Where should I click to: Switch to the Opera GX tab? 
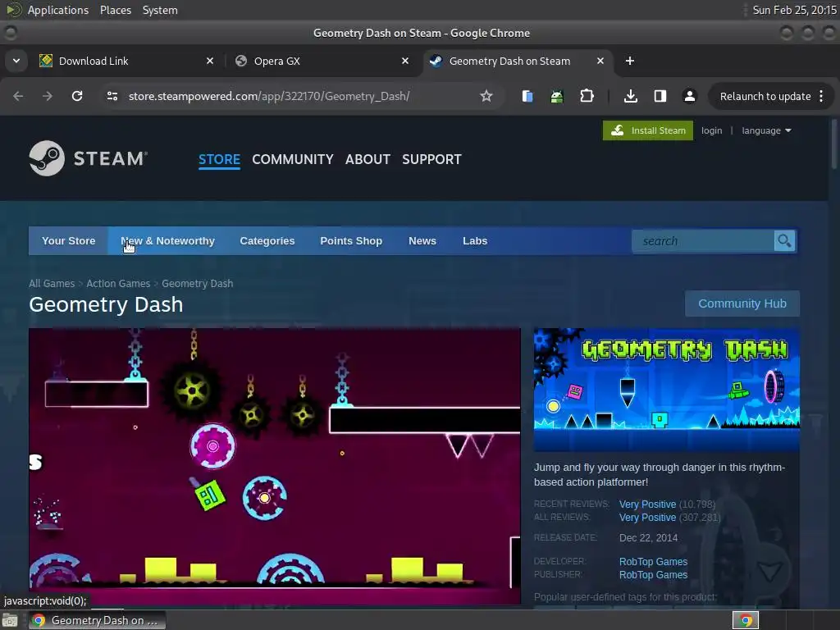click(322, 61)
